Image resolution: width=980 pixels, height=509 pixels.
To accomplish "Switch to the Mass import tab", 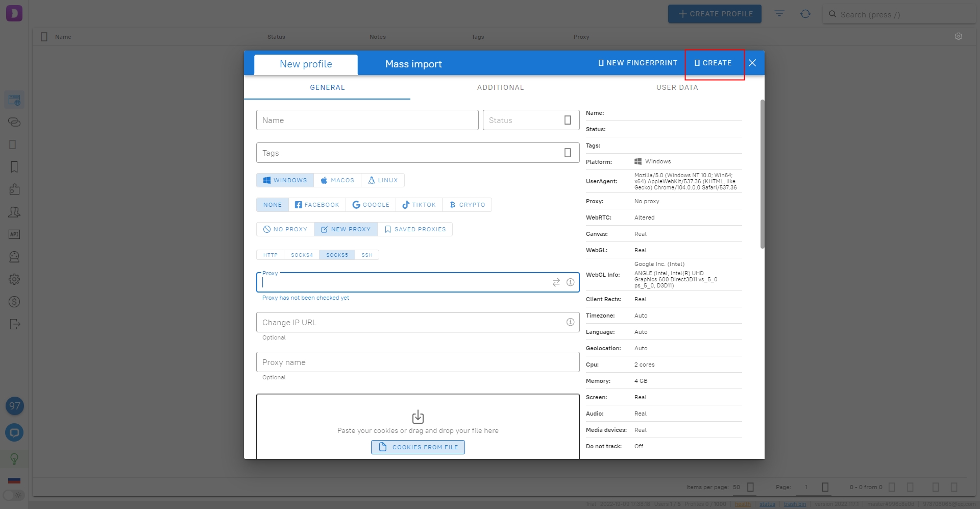I will (x=413, y=64).
